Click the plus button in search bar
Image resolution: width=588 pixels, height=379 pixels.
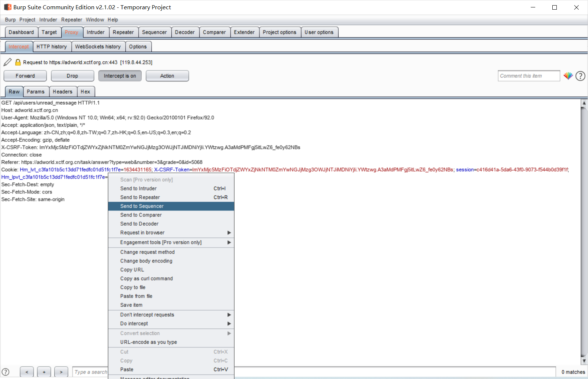44,372
